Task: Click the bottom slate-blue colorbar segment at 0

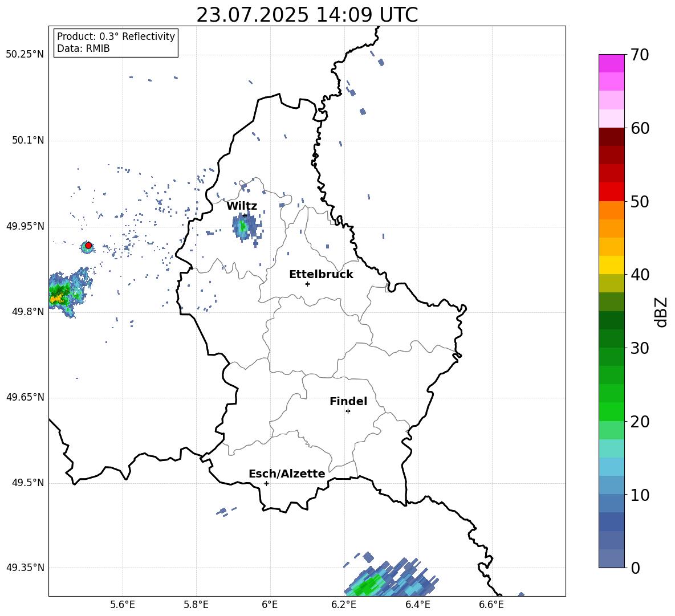Action: (611, 558)
